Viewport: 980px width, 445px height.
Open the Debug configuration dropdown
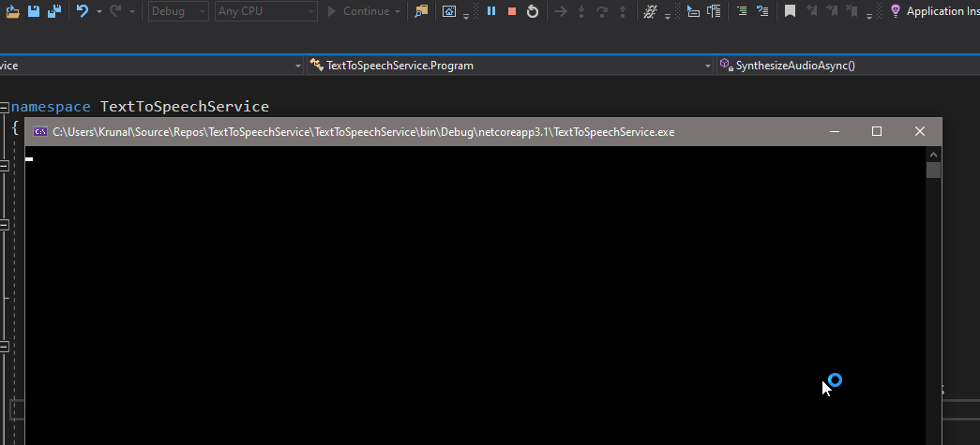[x=178, y=11]
